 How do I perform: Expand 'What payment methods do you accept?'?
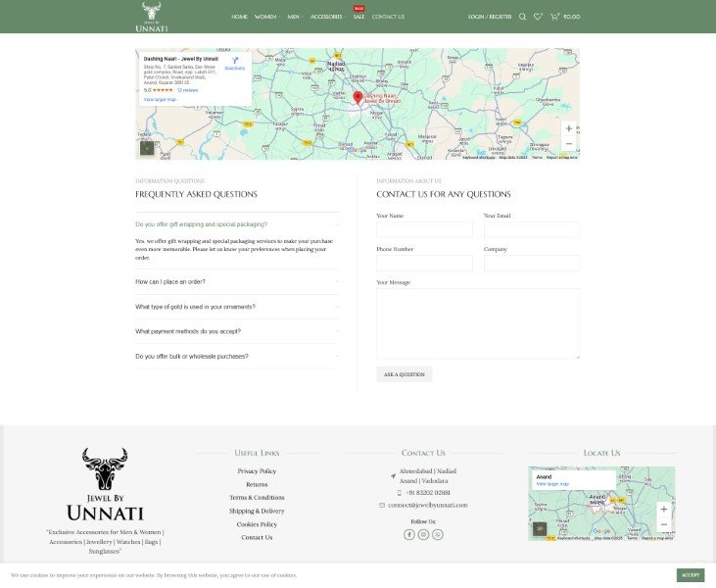(x=237, y=331)
